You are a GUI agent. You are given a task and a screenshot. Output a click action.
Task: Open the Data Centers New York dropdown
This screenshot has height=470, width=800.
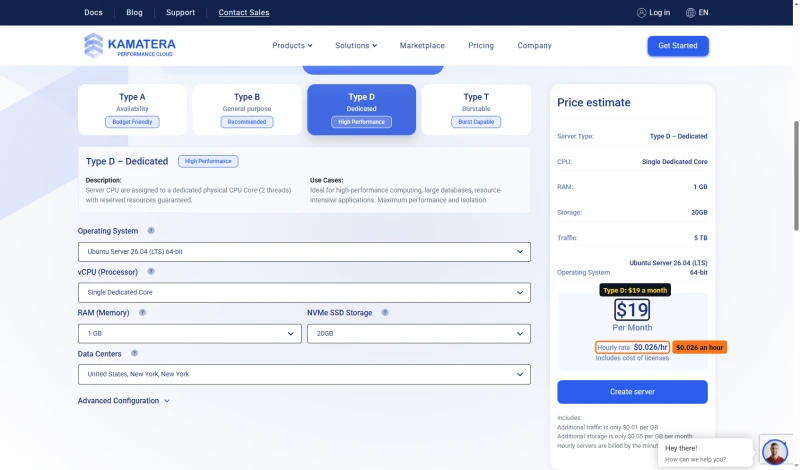[x=304, y=375]
